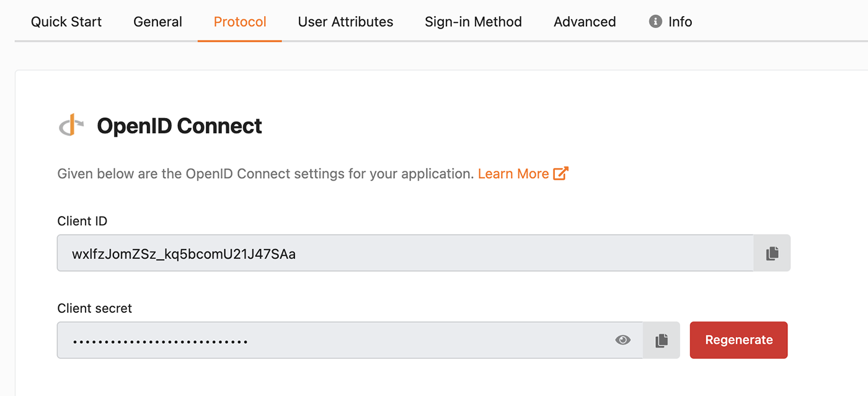Copy the Client ID value
Image resolution: width=868 pixels, height=396 pixels.
coord(772,253)
